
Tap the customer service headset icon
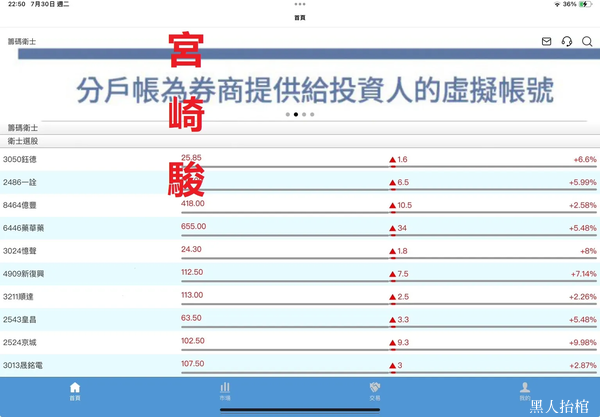567,41
